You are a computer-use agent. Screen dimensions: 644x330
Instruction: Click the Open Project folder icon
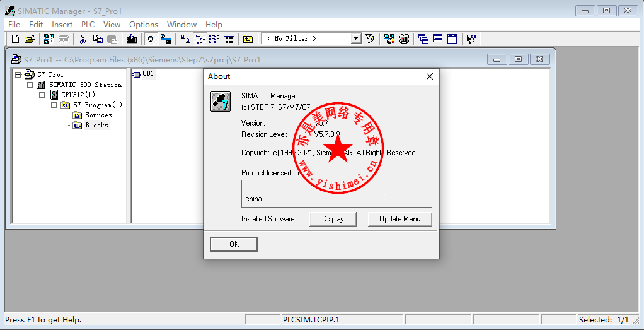(x=29, y=39)
